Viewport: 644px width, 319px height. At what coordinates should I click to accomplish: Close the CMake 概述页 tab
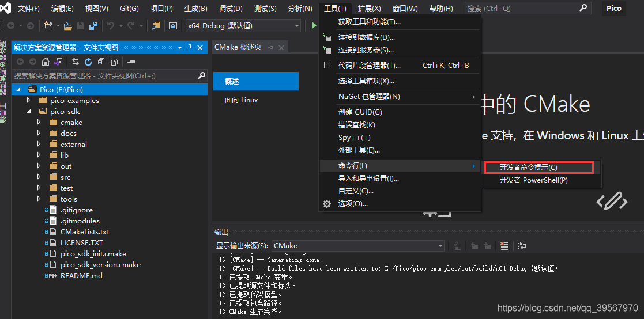click(x=281, y=48)
